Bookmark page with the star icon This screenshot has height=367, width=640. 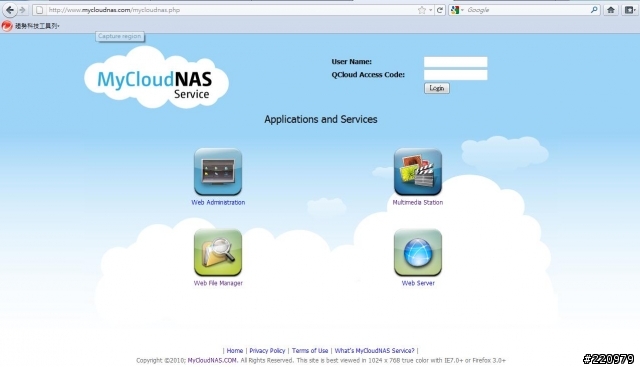pos(422,10)
